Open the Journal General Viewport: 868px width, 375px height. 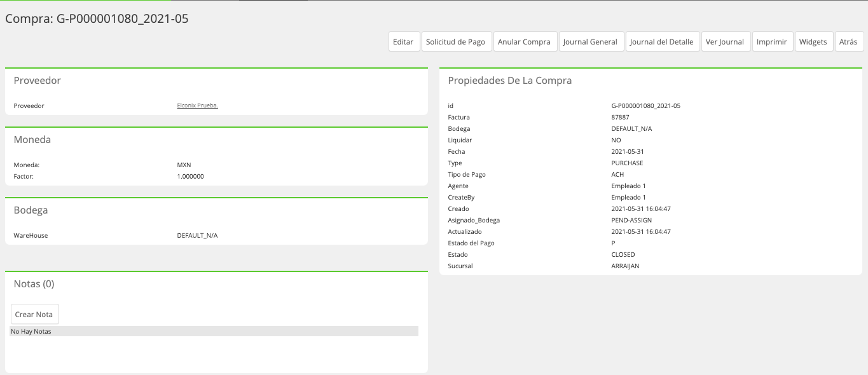tap(590, 42)
